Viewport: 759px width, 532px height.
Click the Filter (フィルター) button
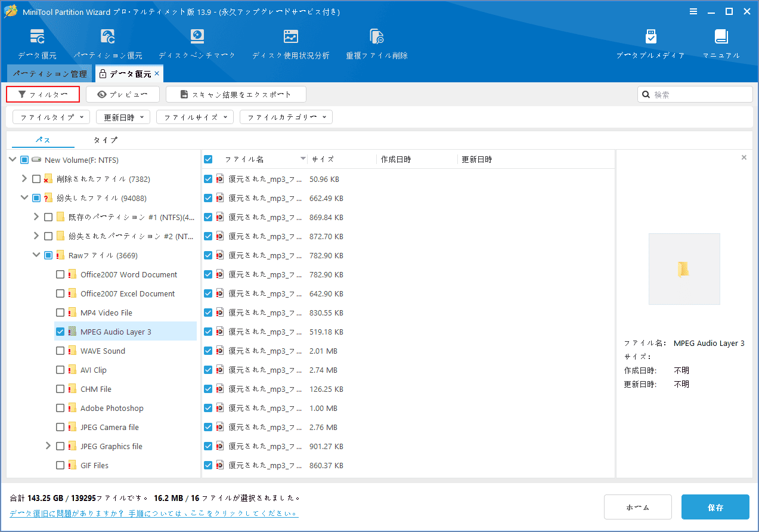tap(43, 94)
